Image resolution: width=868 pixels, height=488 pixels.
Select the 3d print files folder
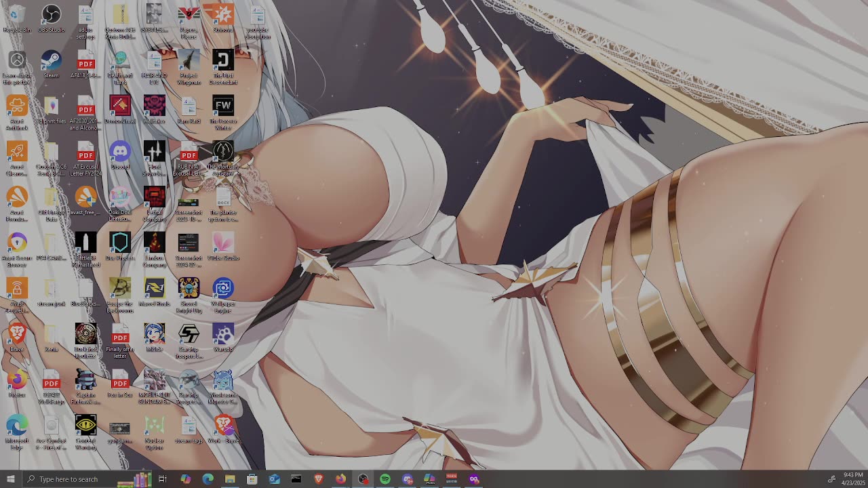coord(51,110)
